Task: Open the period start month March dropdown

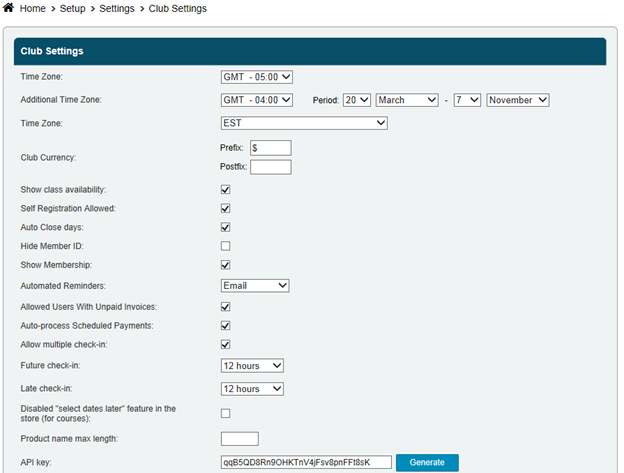Action: click(x=407, y=100)
